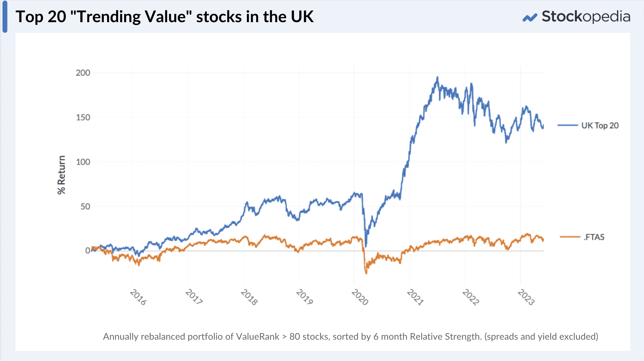Click the "Annually rebalanced portfolio" caption text
644x361 pixels.
[x=351, y=337]
